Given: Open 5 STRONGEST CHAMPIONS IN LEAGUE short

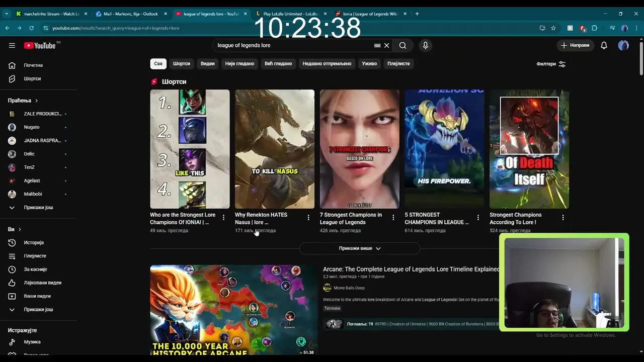Looking at the screenshot, I should [x=444, y=149].
